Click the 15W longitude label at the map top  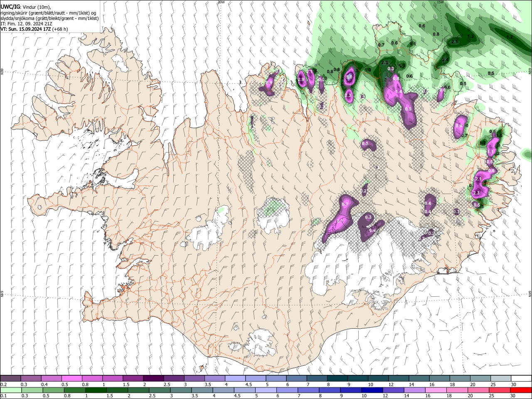pyautogui.click(x=441, y=2)
